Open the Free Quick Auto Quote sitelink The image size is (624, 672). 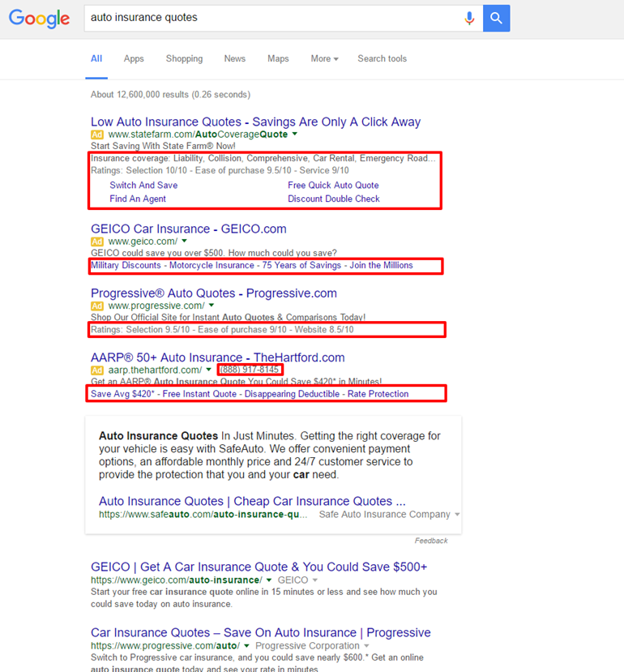pyautogui.click(x=333, y=185)
